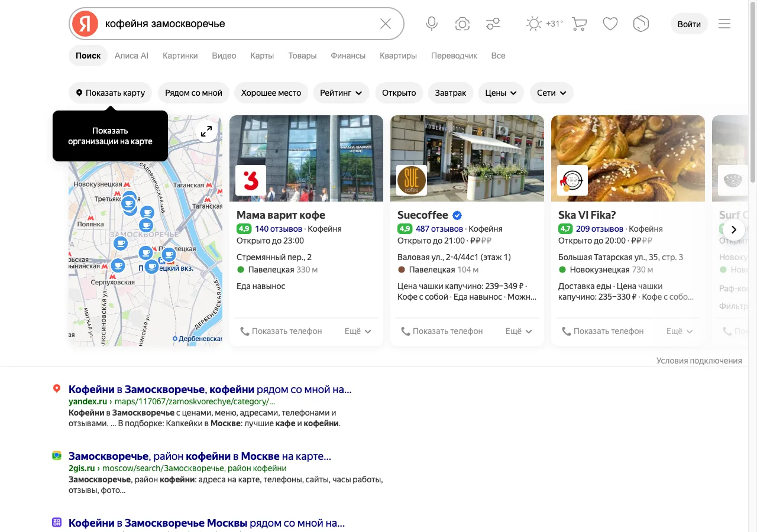This screenshot has width=757, height=532.
Task: Click the Мама варит кофе logo
Action: click(251, 180)
